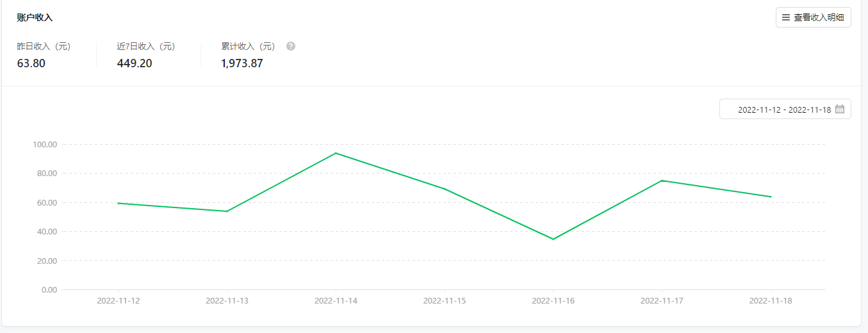
Task: Click the list icon on 查看收入明细
Action: [786, 18]
